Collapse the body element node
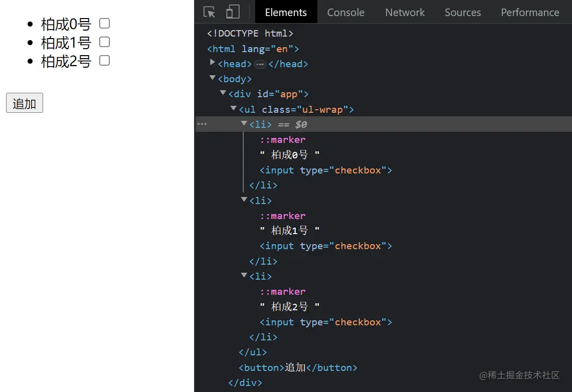572x392 pixels. (x=213, y=78)
